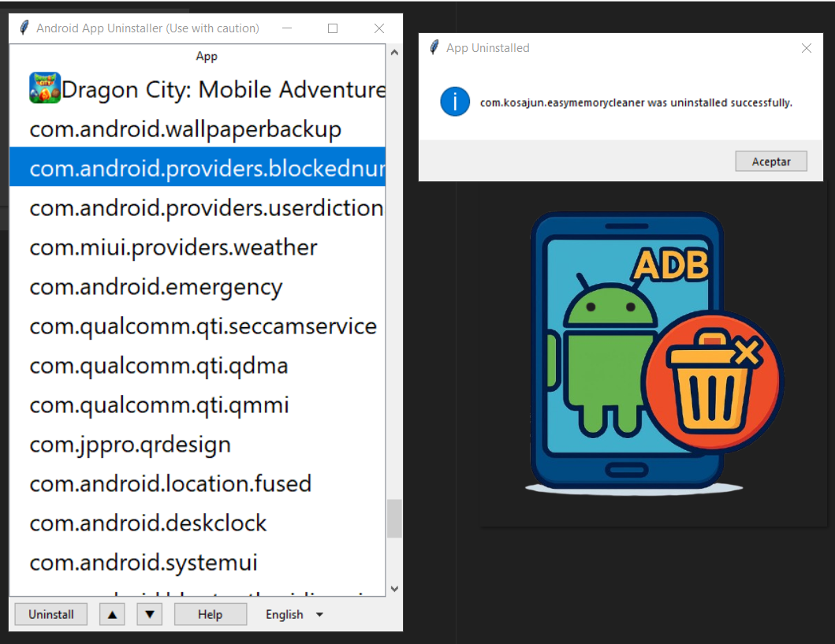Select com.android.wallpaperbackup entry
The height and width of the screenshot is (644, 835).
(198, 128)
